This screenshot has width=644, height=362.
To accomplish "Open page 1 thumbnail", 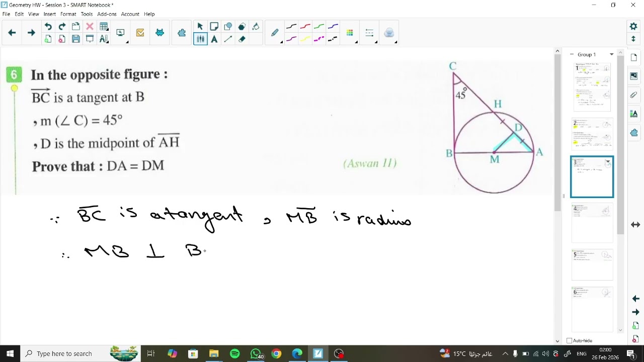I will tap(592, 87).
